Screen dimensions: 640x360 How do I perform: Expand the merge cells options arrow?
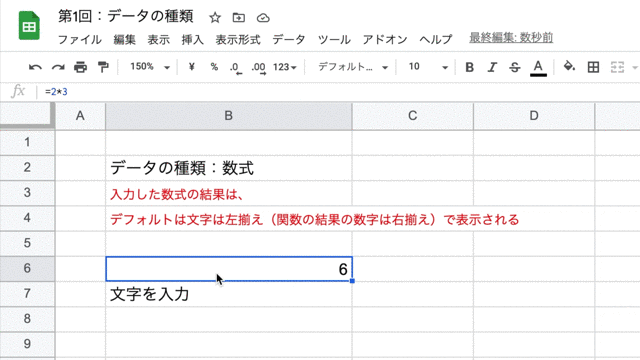tap(635, 67)
